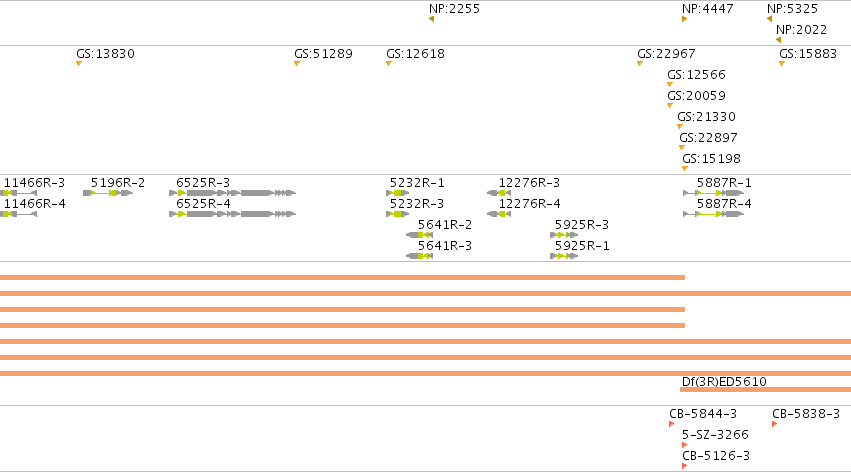This screenshot has width=851, height=472.
Task: Click the CB-5838-3 red marker triangle
Action: pyautogui.click(x=774, y=424)
